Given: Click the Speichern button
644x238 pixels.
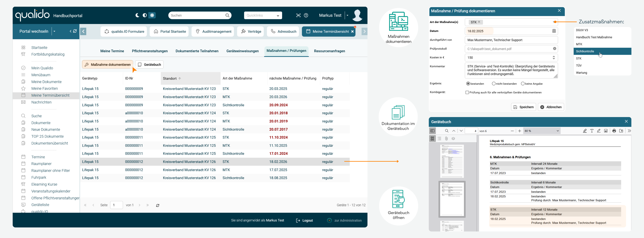Looking at the screenshot, I should click(x=524, y=107).
